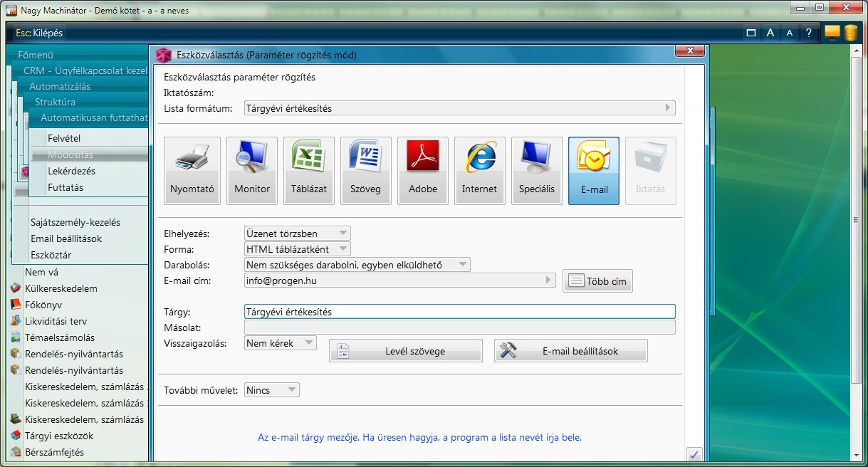Confirm with the checkmark icon at bottom right
Image resolution: width=868 pixels, height=467 pixels.
tap(694, 454)
